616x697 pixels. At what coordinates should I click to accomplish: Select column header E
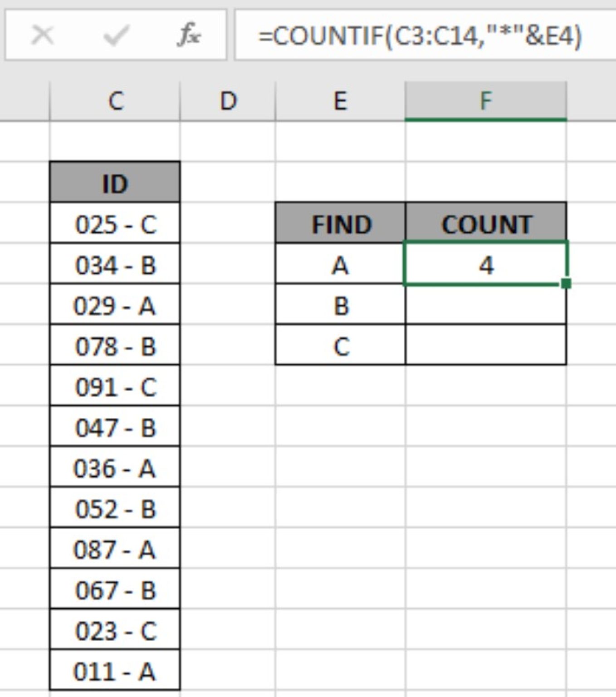(x=339, y=101)
